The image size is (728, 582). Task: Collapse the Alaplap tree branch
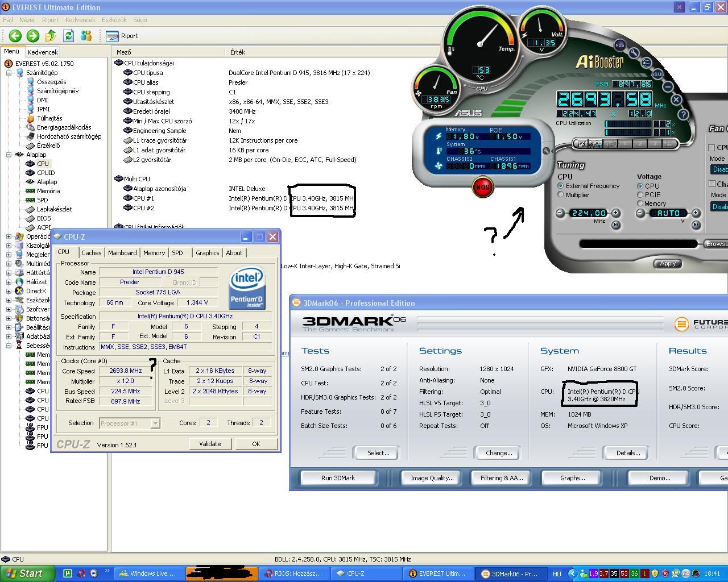click(9, 155)
